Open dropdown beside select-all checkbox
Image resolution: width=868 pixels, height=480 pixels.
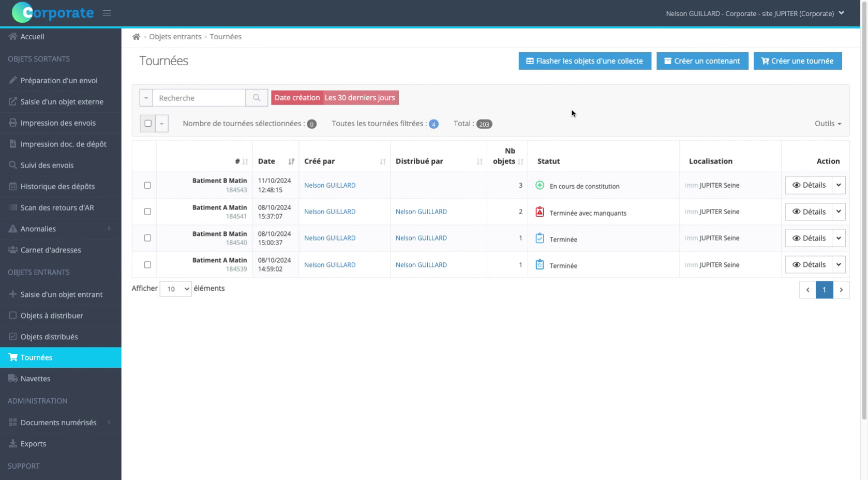pos(162,124)
